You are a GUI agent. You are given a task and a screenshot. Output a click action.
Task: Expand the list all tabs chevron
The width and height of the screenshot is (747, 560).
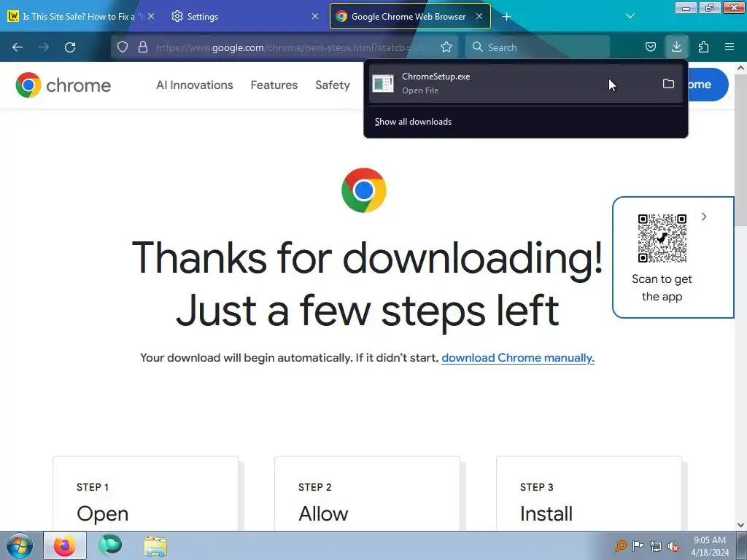point(630,17)
